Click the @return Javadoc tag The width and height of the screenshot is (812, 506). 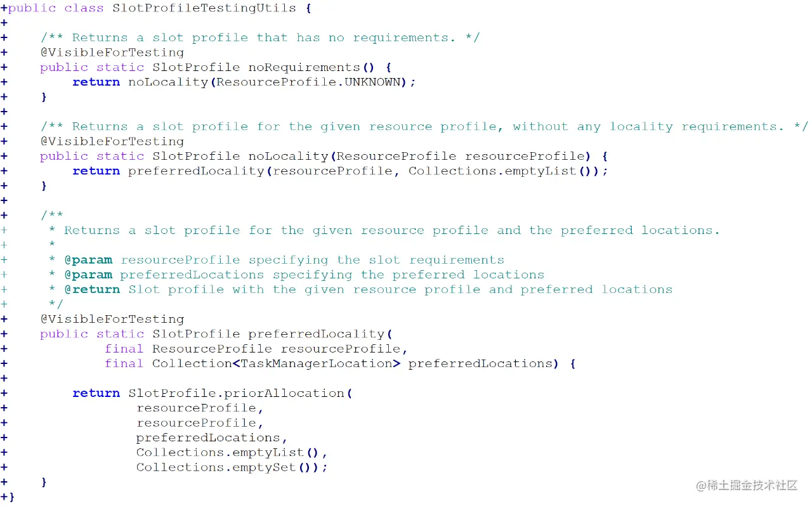(92, 290)
